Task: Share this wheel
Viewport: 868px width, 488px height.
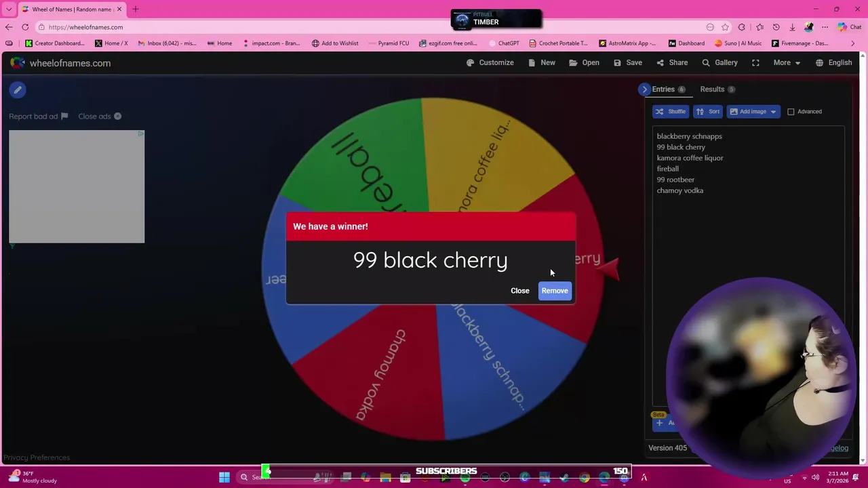Action: tap(671, 62)
